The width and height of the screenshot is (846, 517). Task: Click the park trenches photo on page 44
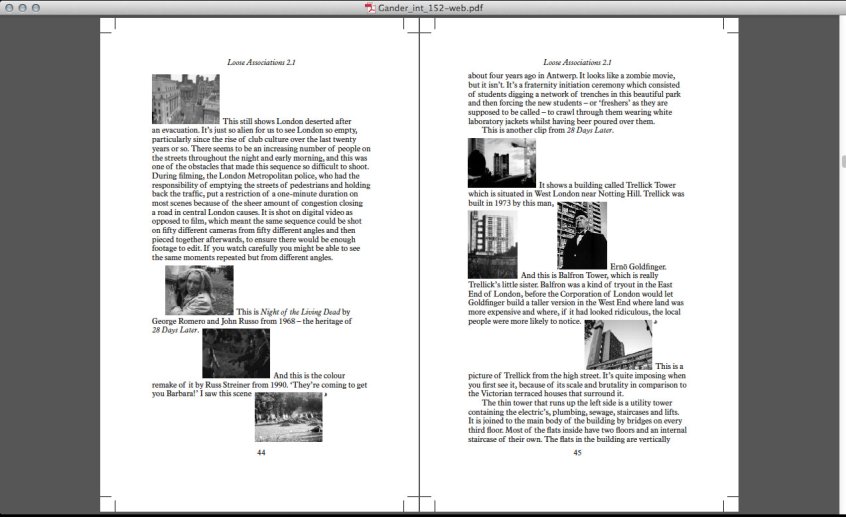tap(289, 417)
